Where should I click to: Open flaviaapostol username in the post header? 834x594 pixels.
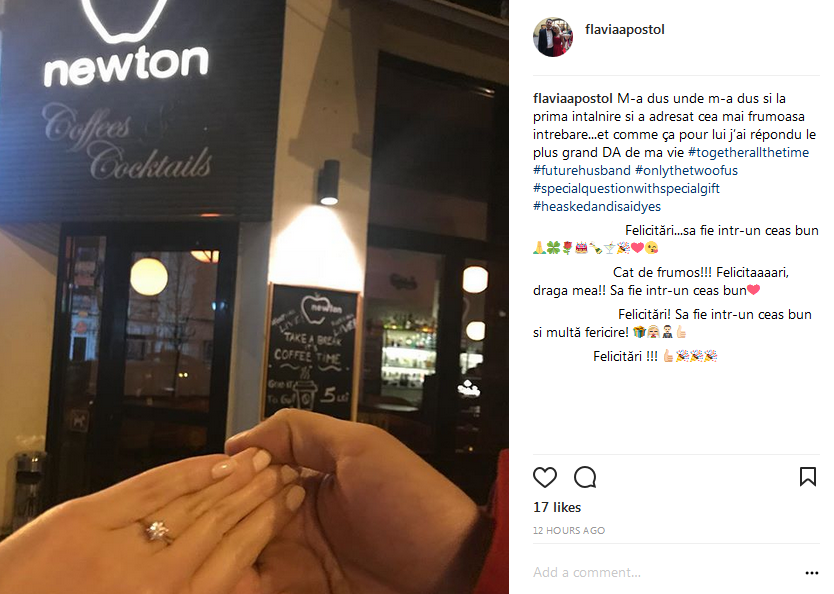(624, 29)
